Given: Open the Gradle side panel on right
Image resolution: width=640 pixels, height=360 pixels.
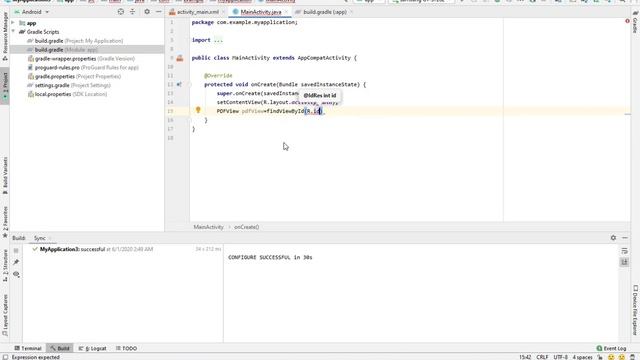Looking at the screenshot, I should pyautogui.click(x=635, y=22).
